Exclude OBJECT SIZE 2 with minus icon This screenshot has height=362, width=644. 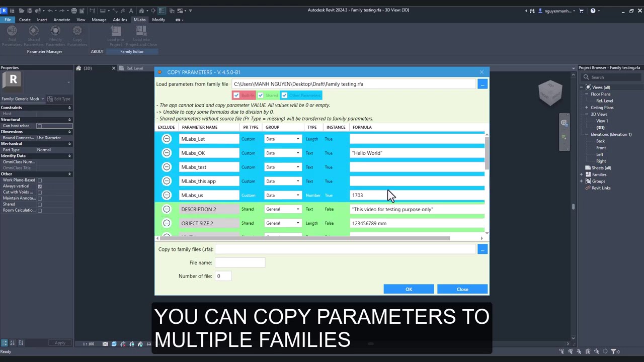click(167, 223)
